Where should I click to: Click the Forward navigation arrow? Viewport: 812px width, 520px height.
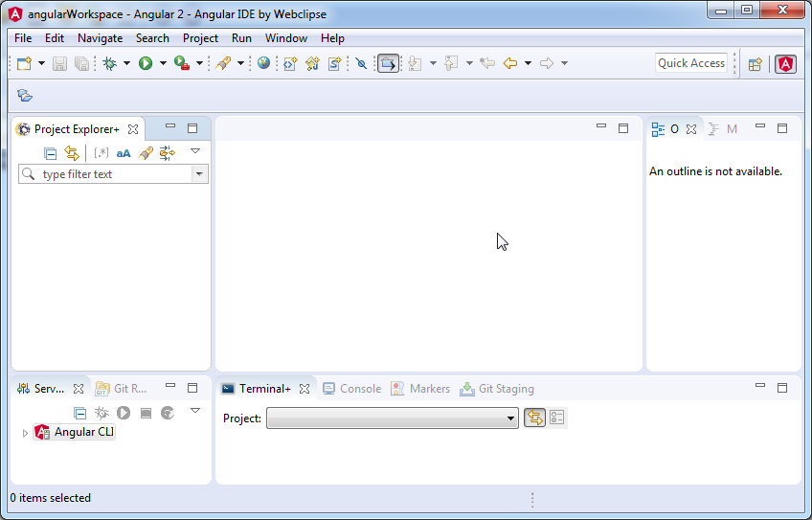pos(547,63)
